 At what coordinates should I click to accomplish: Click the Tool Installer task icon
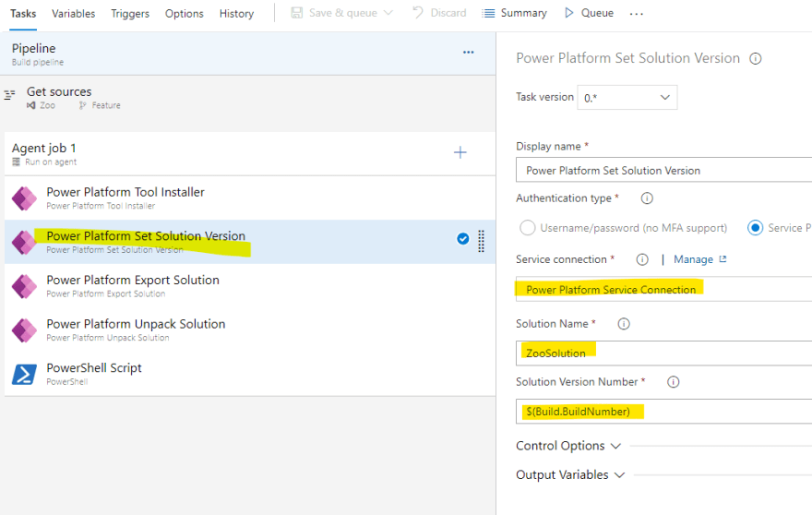(24, 198)
